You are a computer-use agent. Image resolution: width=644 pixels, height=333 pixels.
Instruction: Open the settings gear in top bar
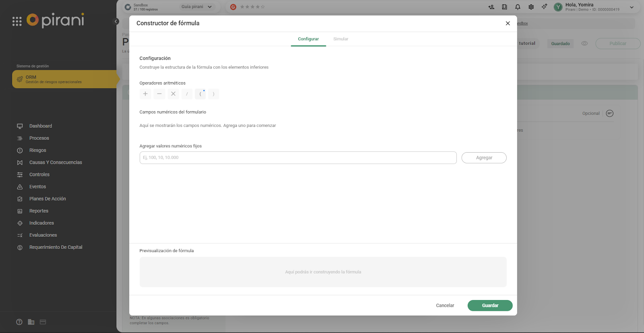531,7
